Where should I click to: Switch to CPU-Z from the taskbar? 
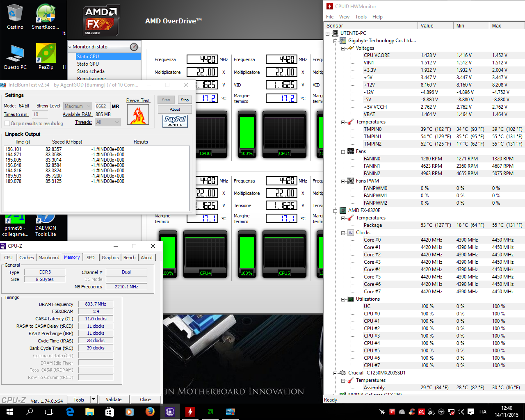pos(170,412)
